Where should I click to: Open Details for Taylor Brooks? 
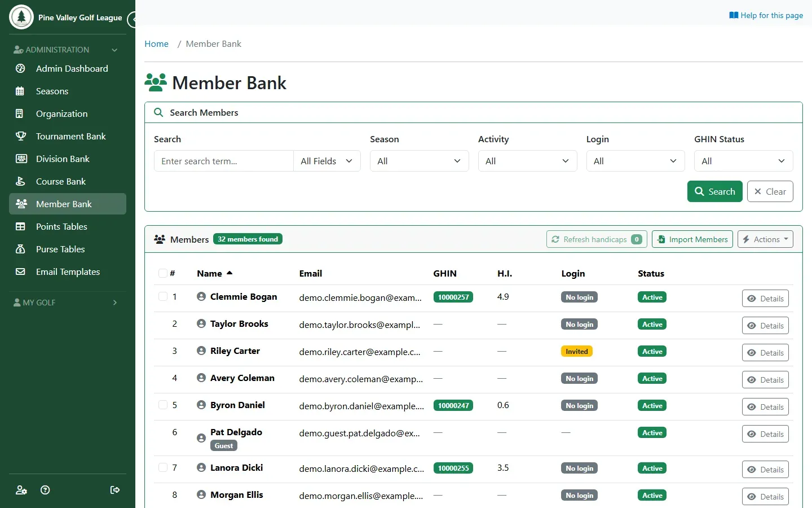point(765,326)
